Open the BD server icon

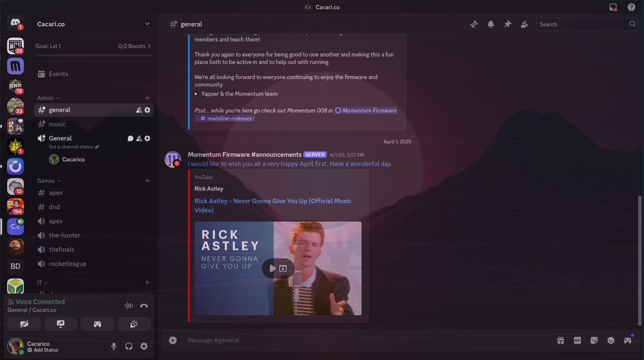[x=15, y=266]
